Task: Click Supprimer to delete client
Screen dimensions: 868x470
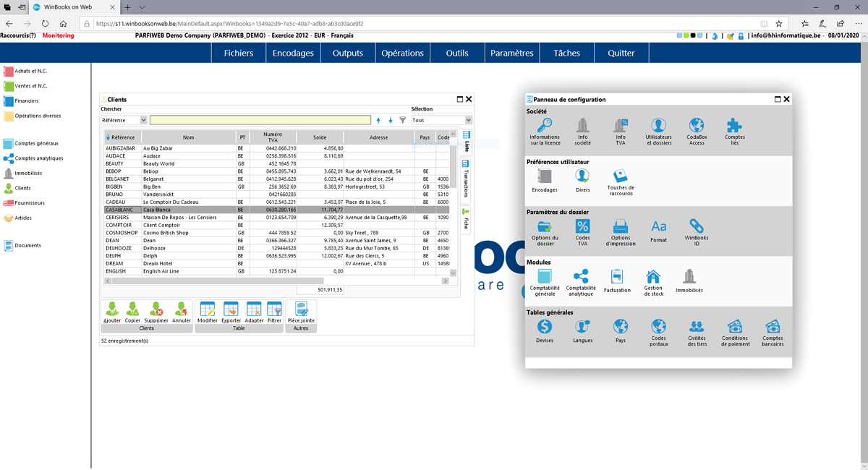Action: click(x=156, y=312)
